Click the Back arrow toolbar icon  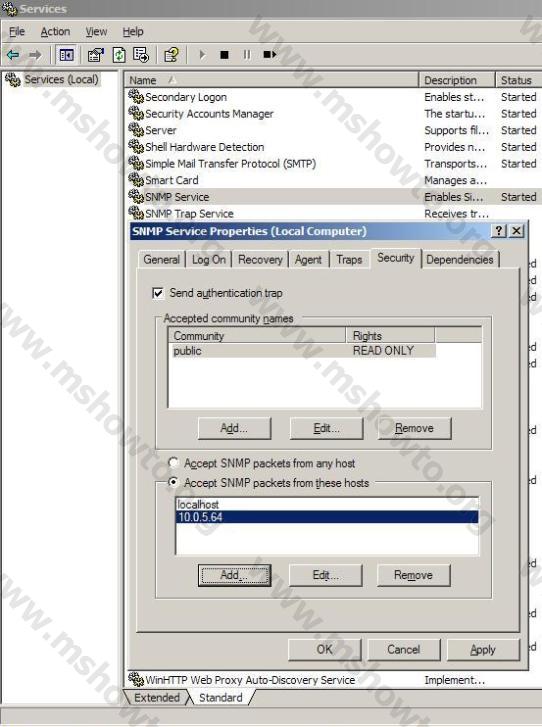(x=13, y=55)
